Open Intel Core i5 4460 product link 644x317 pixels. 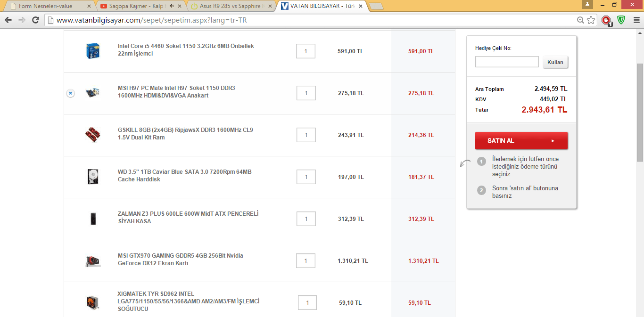pyautogui.click(x=186, y=50)
